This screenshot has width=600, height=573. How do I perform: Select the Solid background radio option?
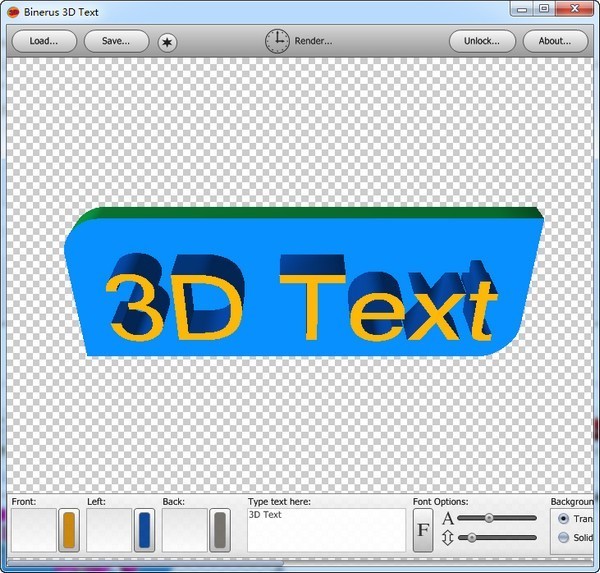pyautogui.click(x=563, y=538)
